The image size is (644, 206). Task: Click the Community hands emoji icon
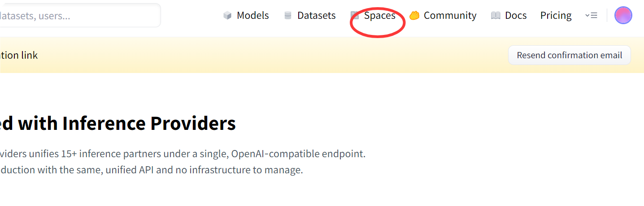coord(414,16)
